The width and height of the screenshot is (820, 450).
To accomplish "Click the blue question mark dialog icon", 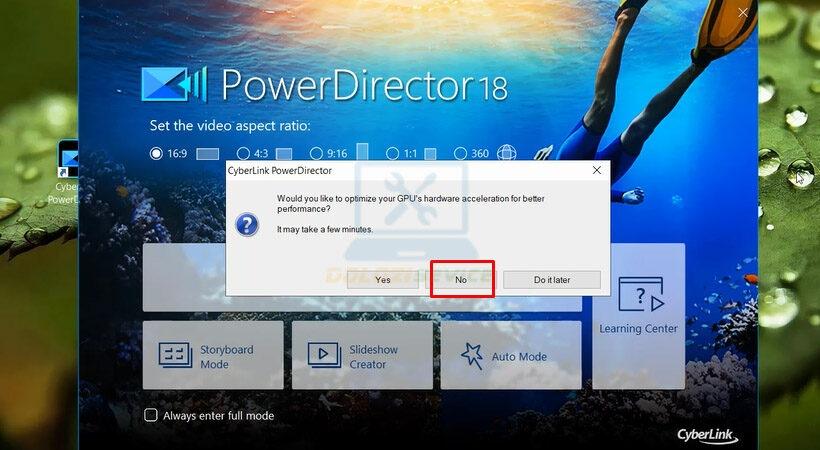I will [246, 223].
